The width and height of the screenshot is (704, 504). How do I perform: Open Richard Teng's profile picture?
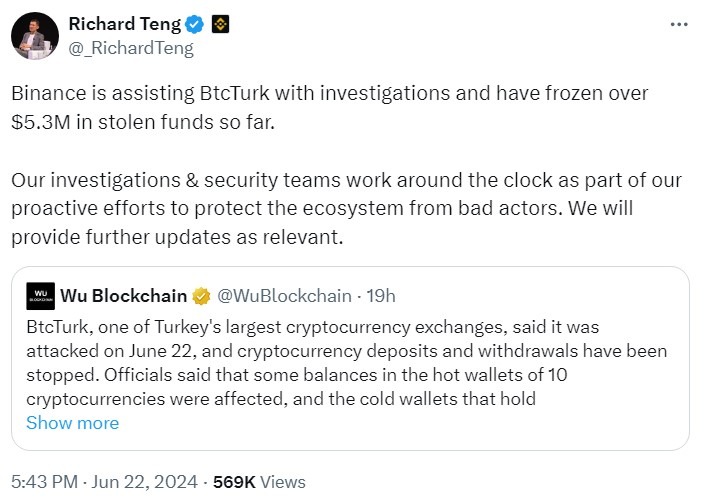(x=34, y=36)
